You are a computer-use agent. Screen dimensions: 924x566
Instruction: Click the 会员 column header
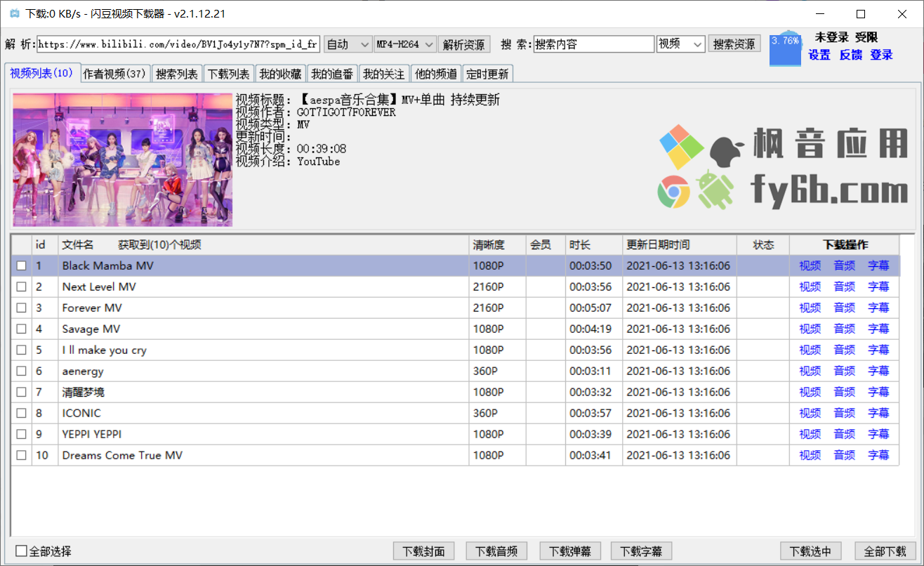[546, 245]
